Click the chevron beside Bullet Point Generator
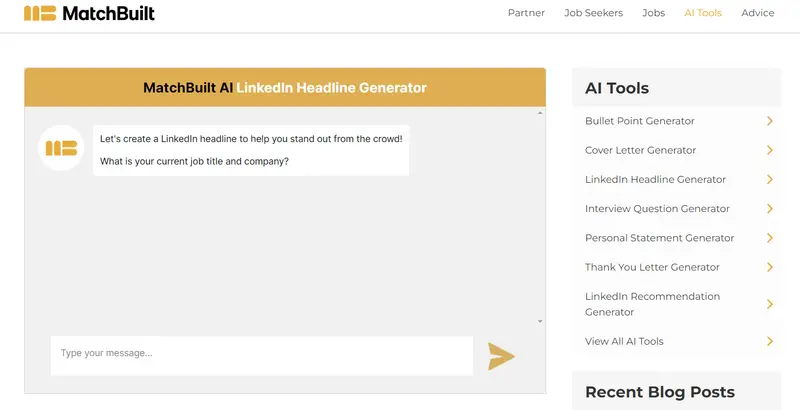This screenshot has height=410, width=800. click(x=769, y=121)
